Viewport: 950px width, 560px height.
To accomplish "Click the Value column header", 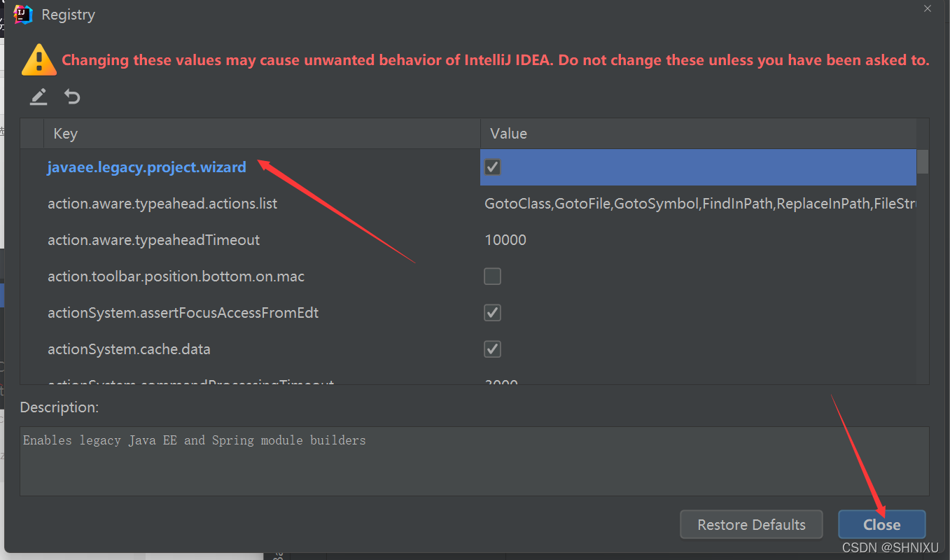I will [698, 133].
